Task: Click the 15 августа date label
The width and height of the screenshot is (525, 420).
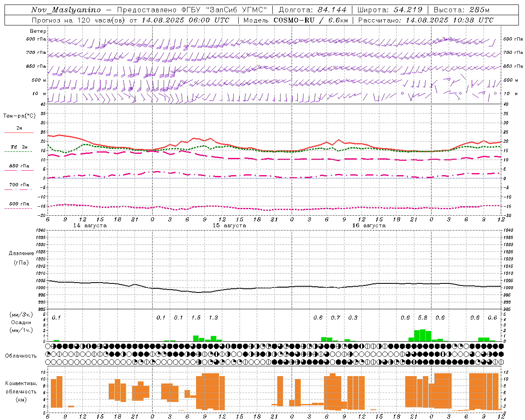Action: [x=229, y=226]
